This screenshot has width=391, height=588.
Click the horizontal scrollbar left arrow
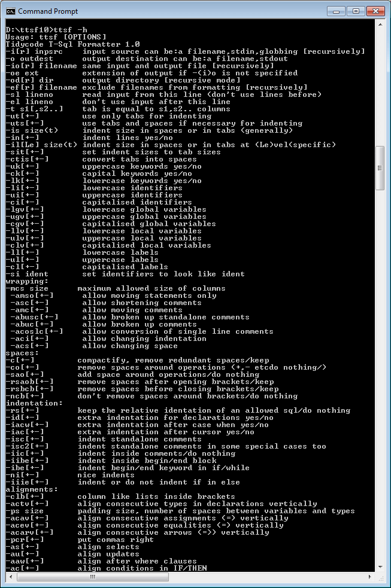pyautogui.click(x=10, y=577)
